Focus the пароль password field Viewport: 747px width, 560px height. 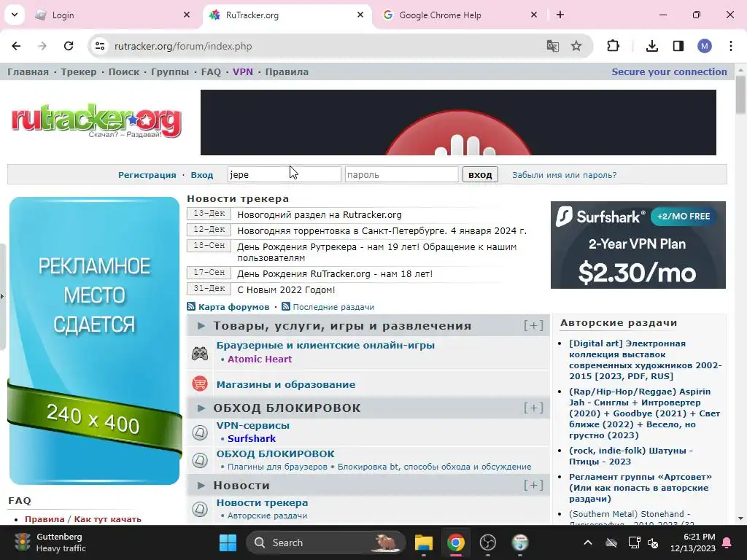pyautogui.click(x=402, y=174)
